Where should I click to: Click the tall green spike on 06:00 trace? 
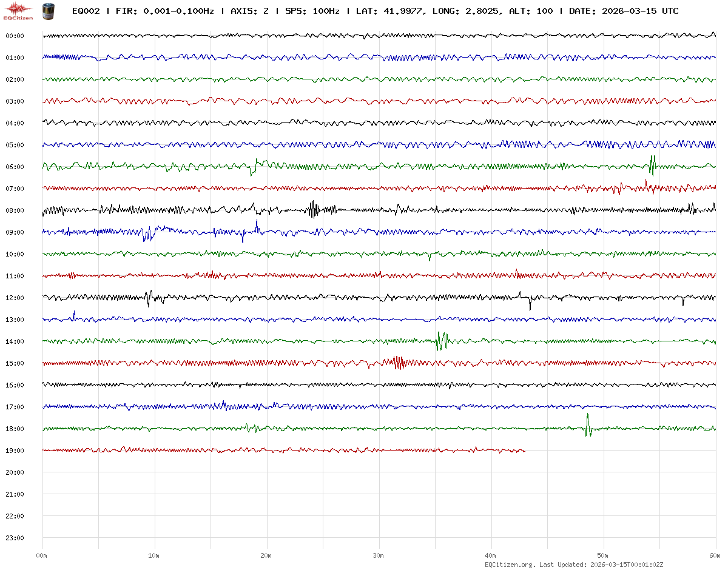pos(652,164)
